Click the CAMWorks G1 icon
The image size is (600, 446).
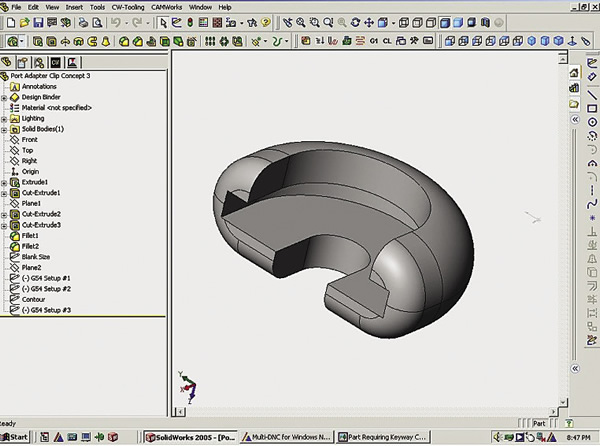(x=374, y=41)
